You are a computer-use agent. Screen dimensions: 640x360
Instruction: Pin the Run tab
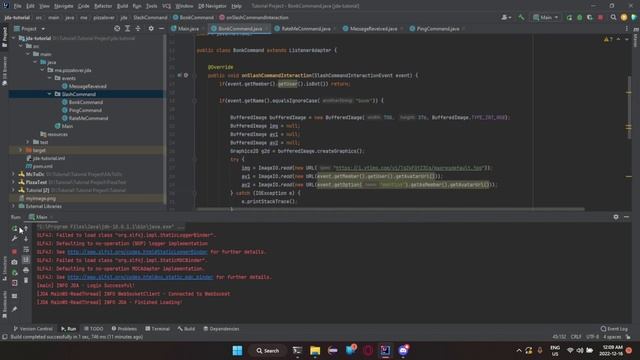point(15,309)
